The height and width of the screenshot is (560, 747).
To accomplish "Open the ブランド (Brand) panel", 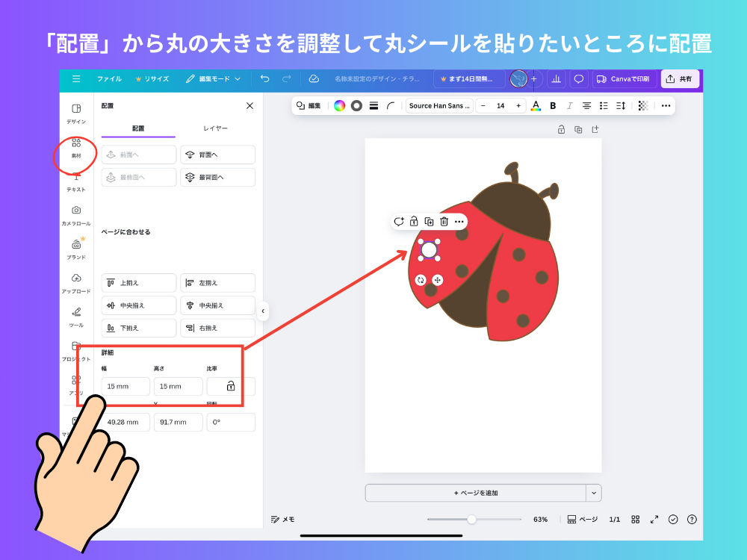I will 77,249.
